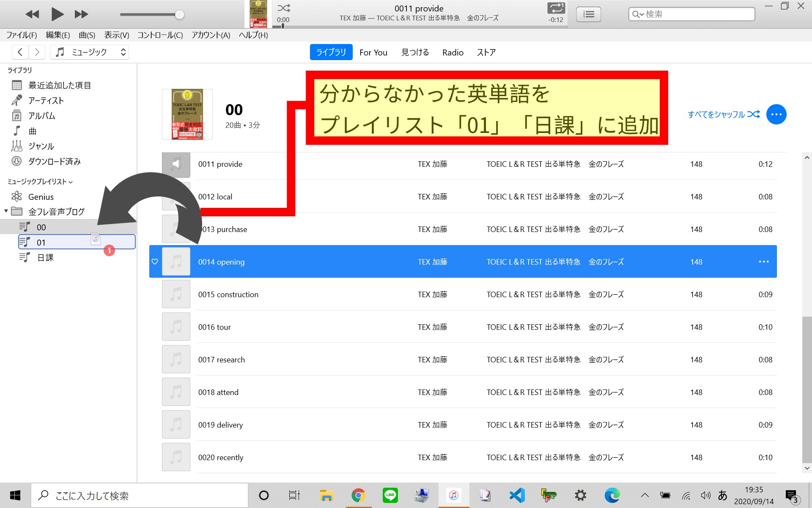
Task: Open Visual Studio Code from taskbar
Action: point(517,495)
